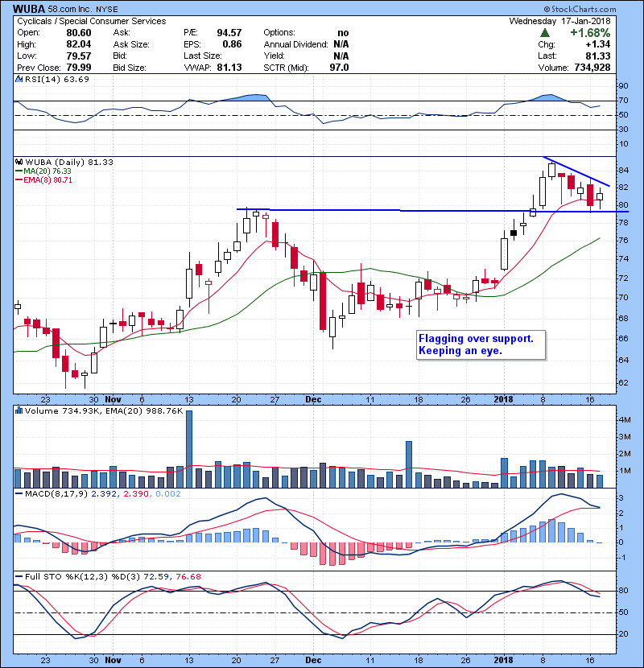Click the 'Dec' label on the price chart date axis

[x=313, y=399]
